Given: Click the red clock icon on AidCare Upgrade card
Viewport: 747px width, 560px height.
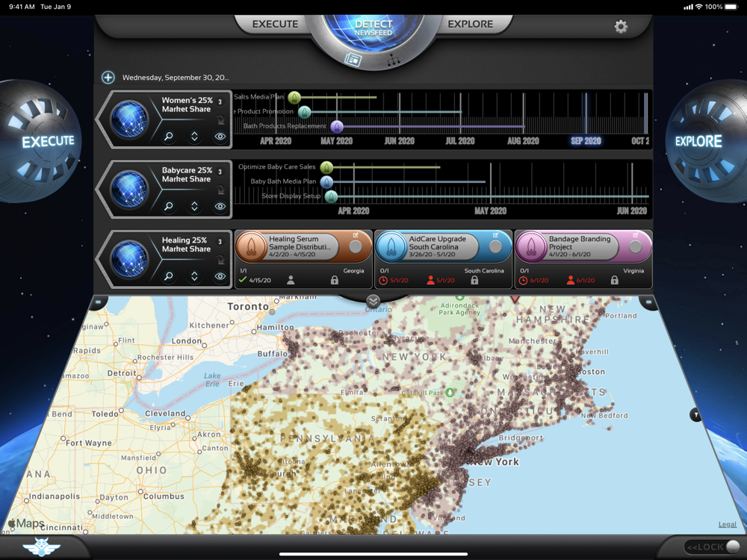Looking at the screenshot, I should pyautogui.click(x=383, y=281).
